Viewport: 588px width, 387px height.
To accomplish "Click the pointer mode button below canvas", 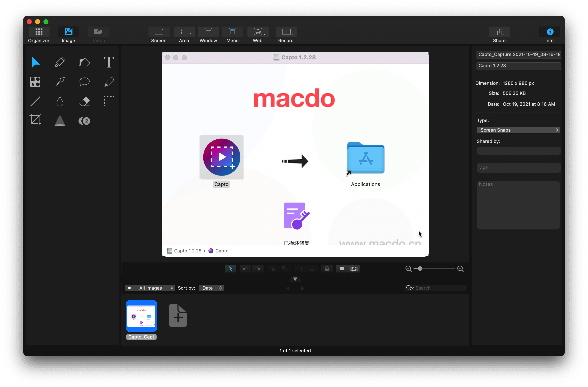I will tap(231, 269).
